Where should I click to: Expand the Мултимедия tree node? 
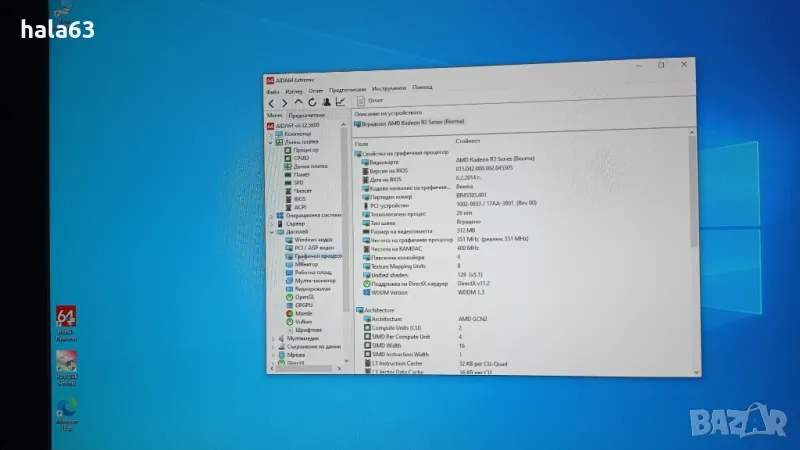pyautogui.click(x=269, y=338)
